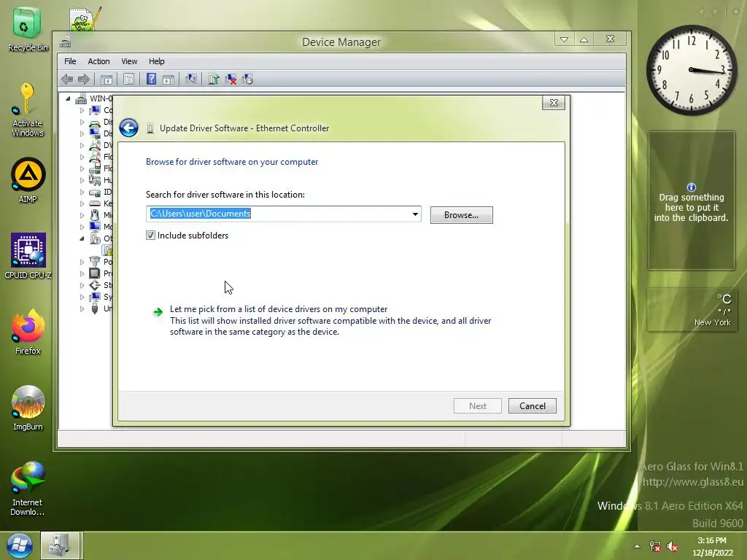747x560 pixels.
Task: Choose Let me pick from a list link
Action: pyautogui.click(x=279, y=309)
